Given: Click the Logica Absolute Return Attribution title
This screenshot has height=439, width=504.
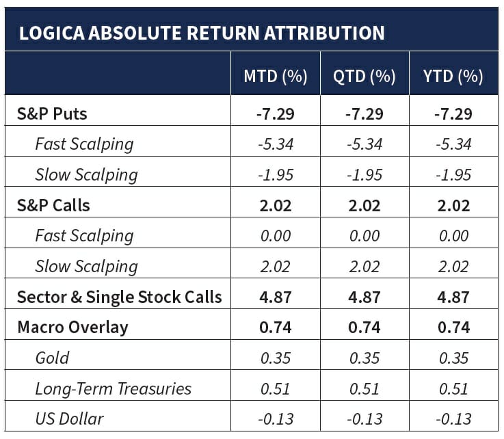Looking at the screenshot, I should 201,33.
